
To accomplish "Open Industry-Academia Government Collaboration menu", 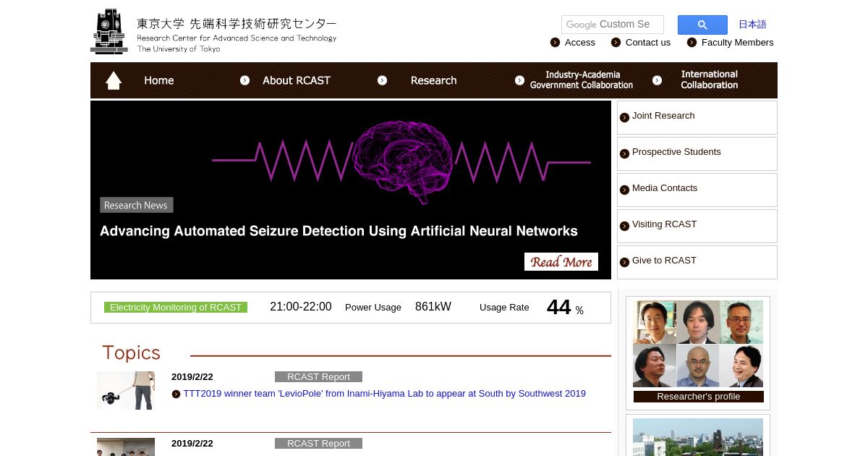I will tap(582, 80).
